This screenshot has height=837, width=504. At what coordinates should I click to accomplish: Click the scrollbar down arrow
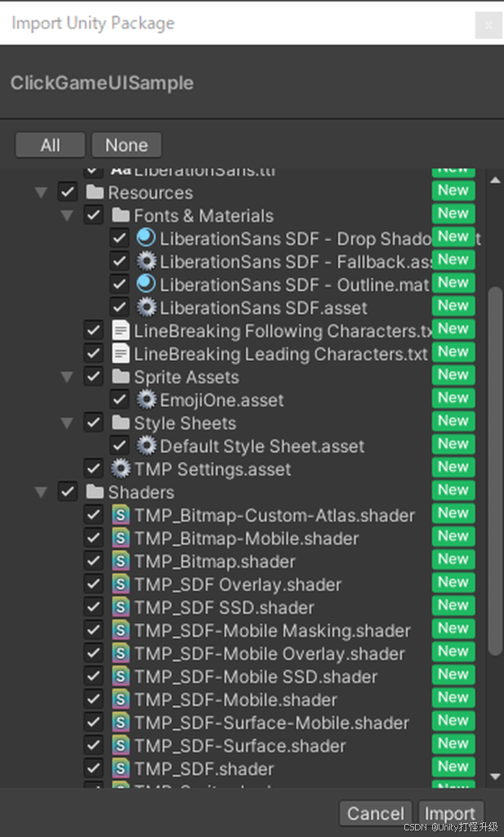pos(496,777)
